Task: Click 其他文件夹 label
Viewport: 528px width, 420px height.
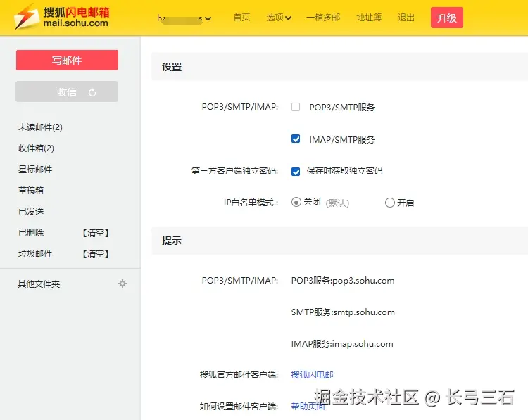Action: coord(39,284)
